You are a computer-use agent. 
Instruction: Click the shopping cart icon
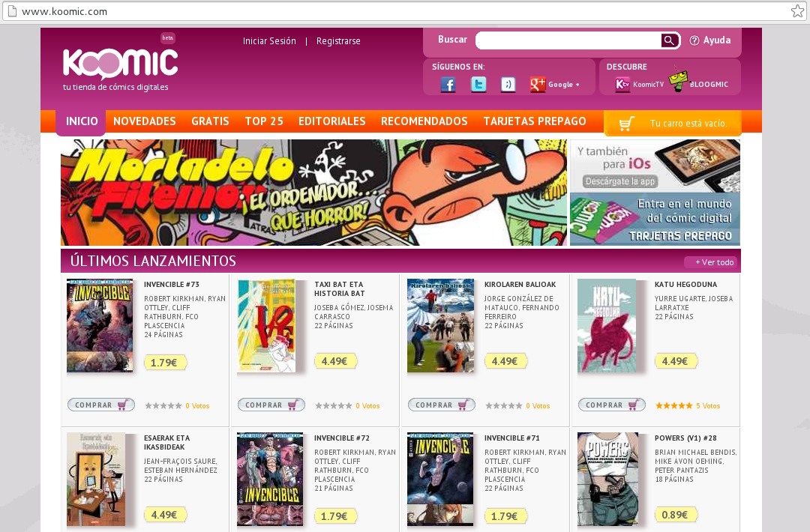[626, 124]
